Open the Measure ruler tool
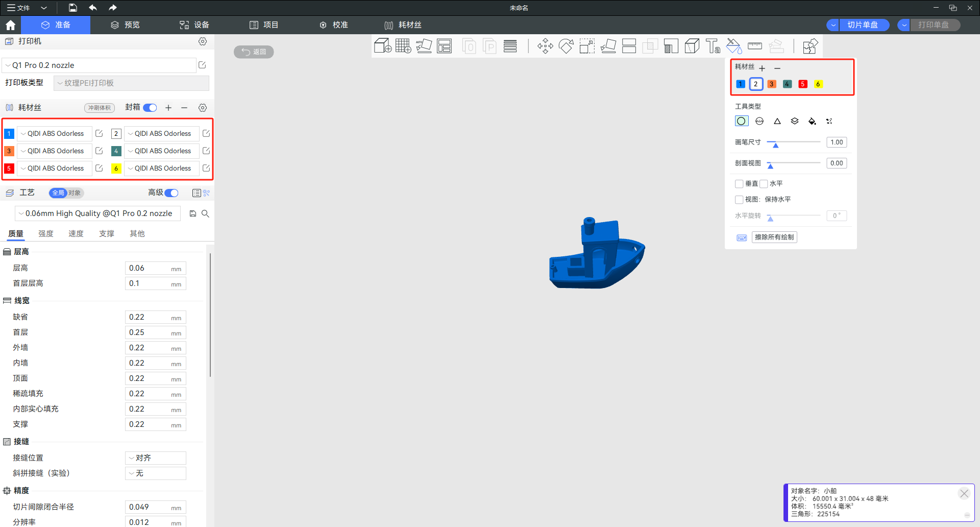 [754, 46]
